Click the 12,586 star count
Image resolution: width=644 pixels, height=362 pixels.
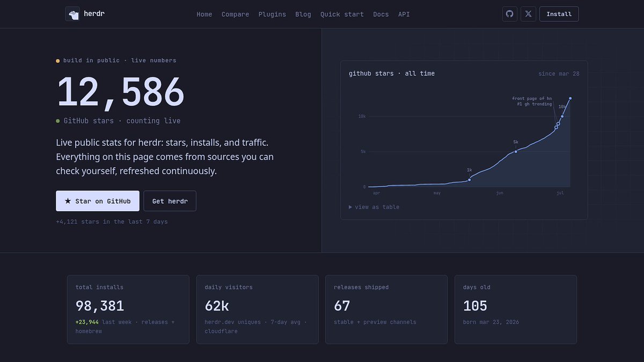point(121,92)
